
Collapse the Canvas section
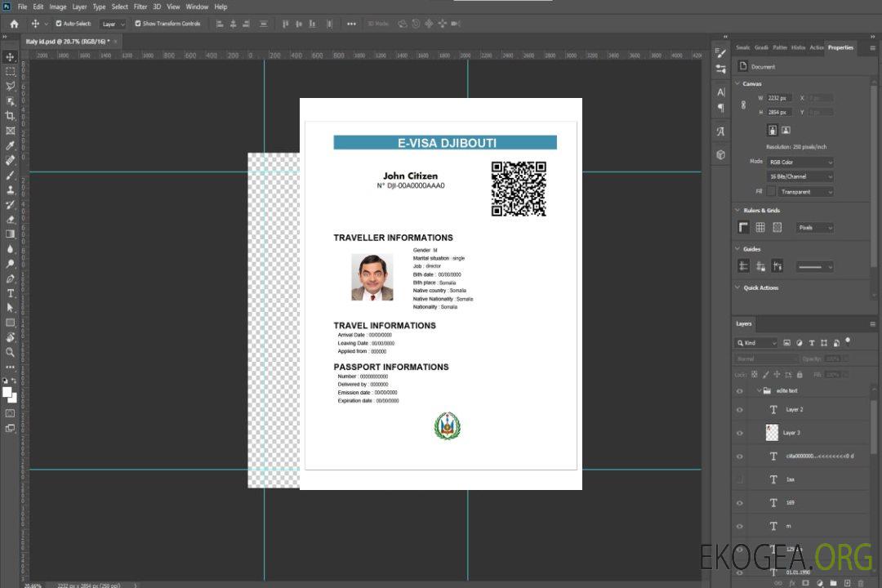click(737, 84)
